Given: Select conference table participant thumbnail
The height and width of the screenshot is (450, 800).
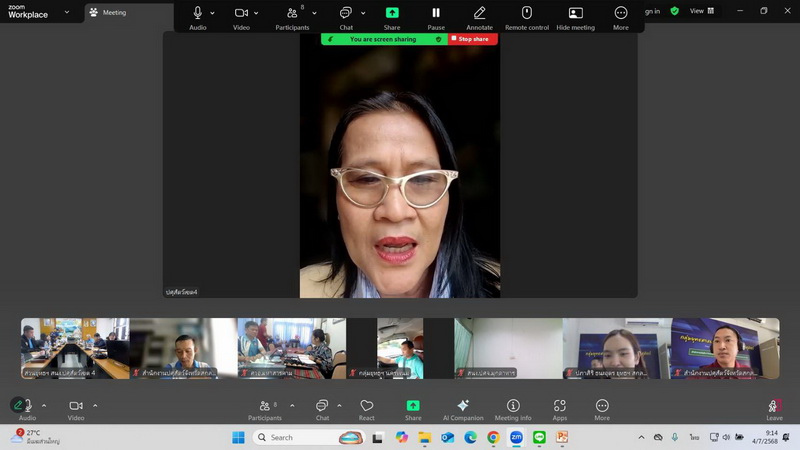Looking at the screenshot, I should 75,348.
